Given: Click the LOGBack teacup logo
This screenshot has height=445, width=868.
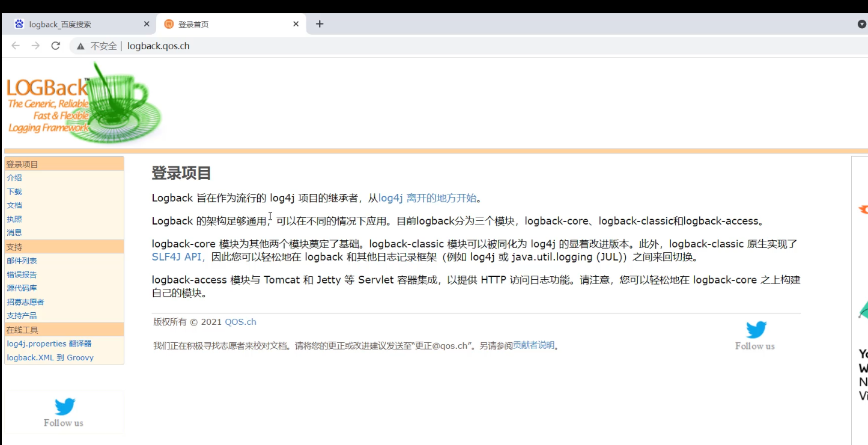Looking at the screenshot, I should 84,103.
